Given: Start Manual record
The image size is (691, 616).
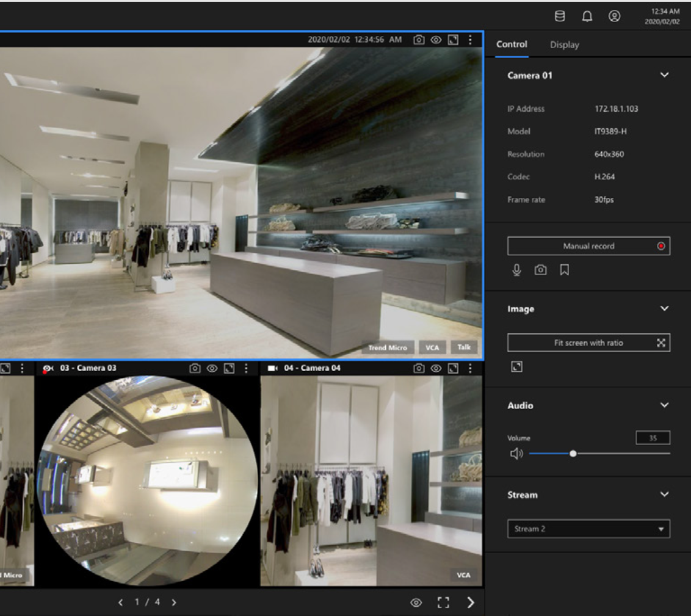Looking at the screenshot, I should point(588,246).
